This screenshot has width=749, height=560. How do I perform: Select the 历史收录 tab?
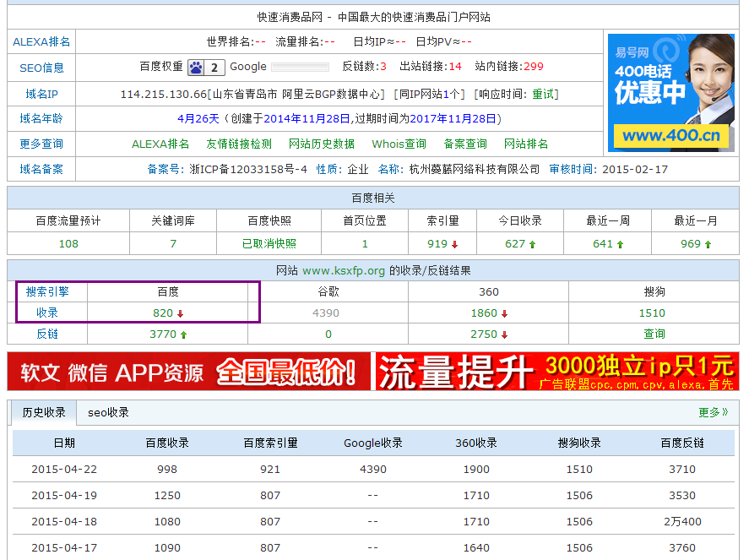44,412
